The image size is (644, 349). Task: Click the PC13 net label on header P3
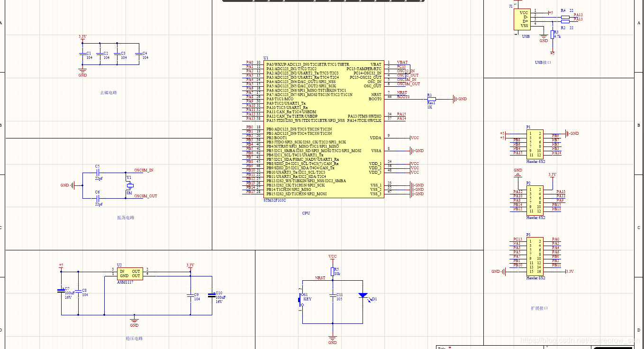(x=518, y=239)
